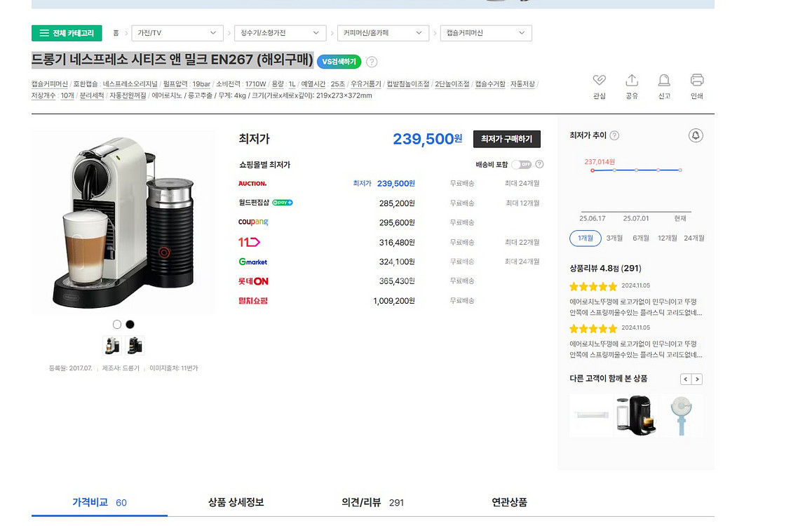Open black Vertuo machine related product

pyautogui.click(x=636, y=415)
